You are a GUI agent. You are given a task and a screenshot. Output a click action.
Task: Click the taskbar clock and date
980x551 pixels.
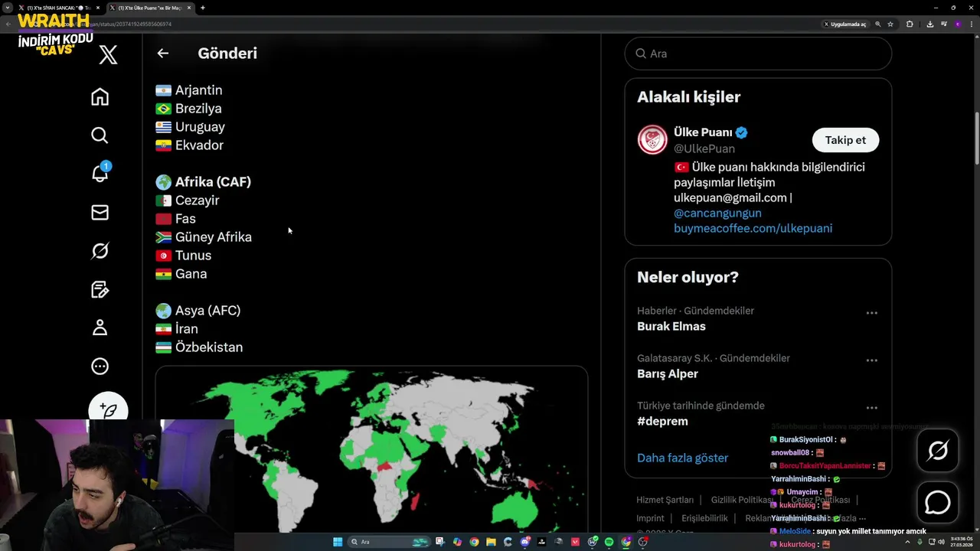pyautogui.click(x=962, y=542)
